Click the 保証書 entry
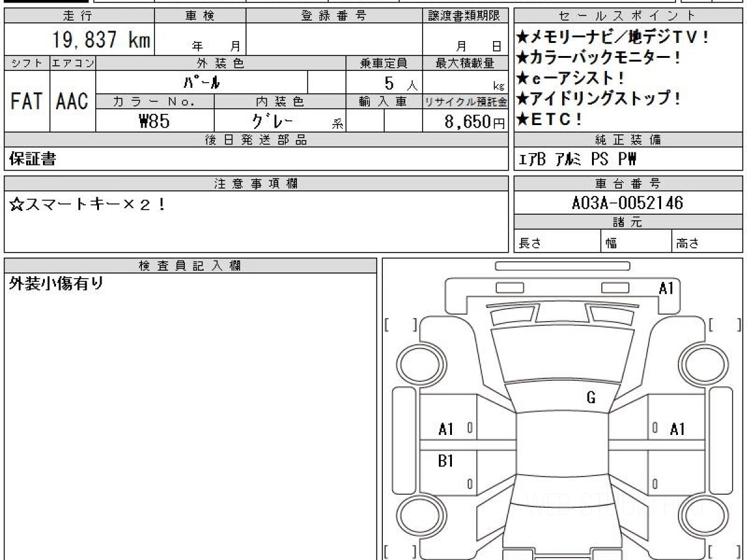Image resolution: width=747 pixels, height=560 pixels. click(32, 159)
